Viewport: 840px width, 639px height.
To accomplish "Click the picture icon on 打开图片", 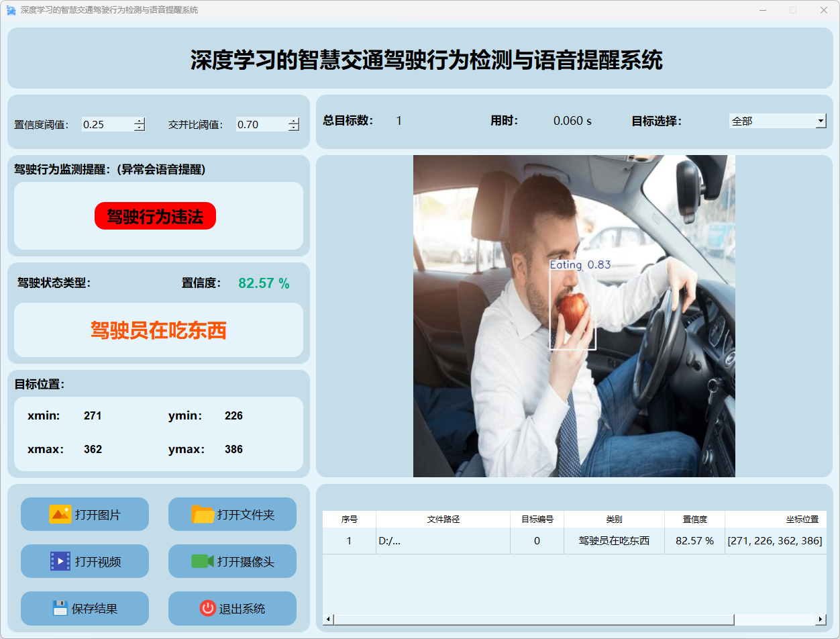I will click(60, 514).
